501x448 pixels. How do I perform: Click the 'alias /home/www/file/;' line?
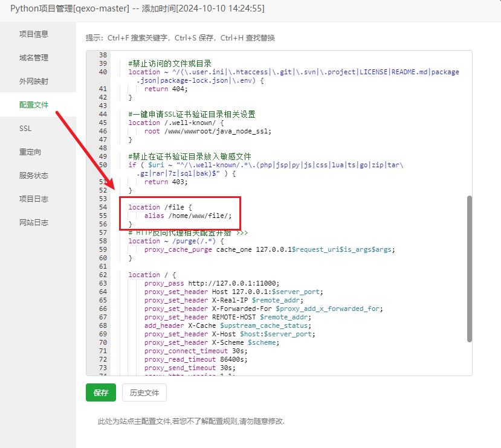(x=187, y=216)
